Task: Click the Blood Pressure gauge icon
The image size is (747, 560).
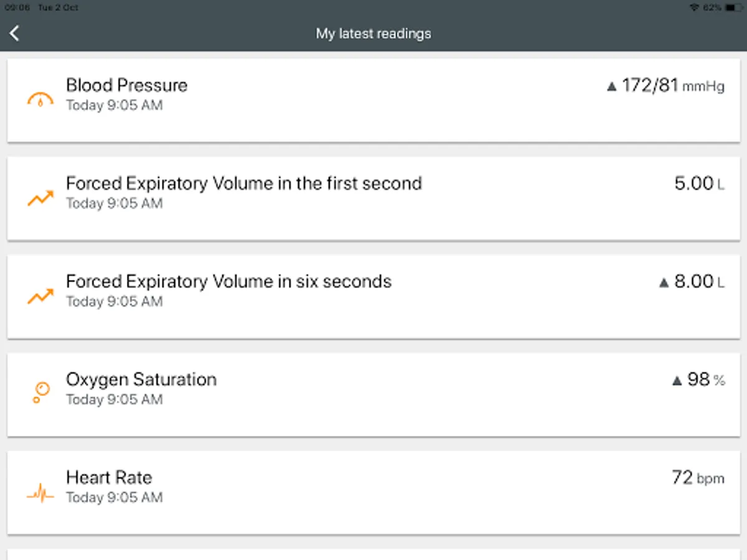Action: (x=40, y=100)
